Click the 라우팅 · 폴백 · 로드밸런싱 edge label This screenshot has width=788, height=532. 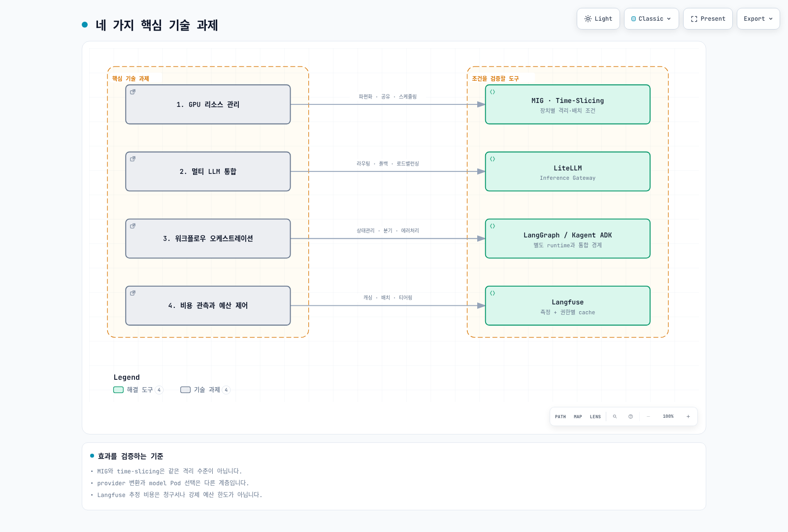point(388,164)
